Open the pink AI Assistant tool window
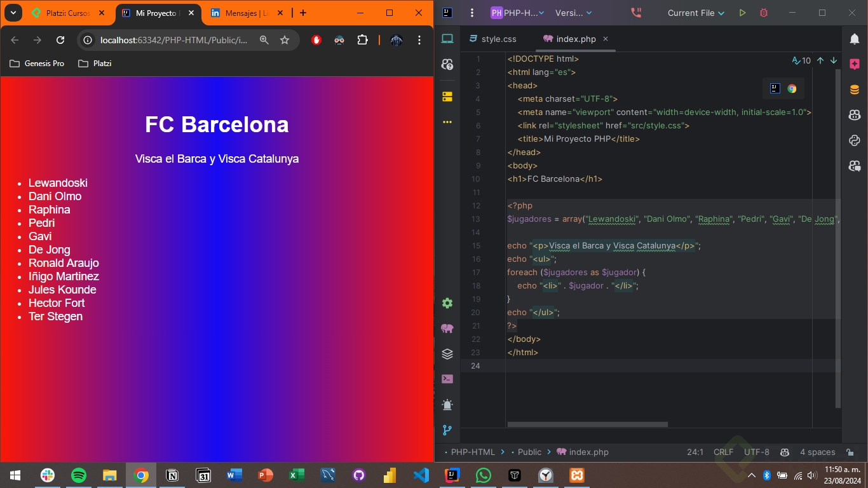Screen dimensions: 868x488 point(855,64)
